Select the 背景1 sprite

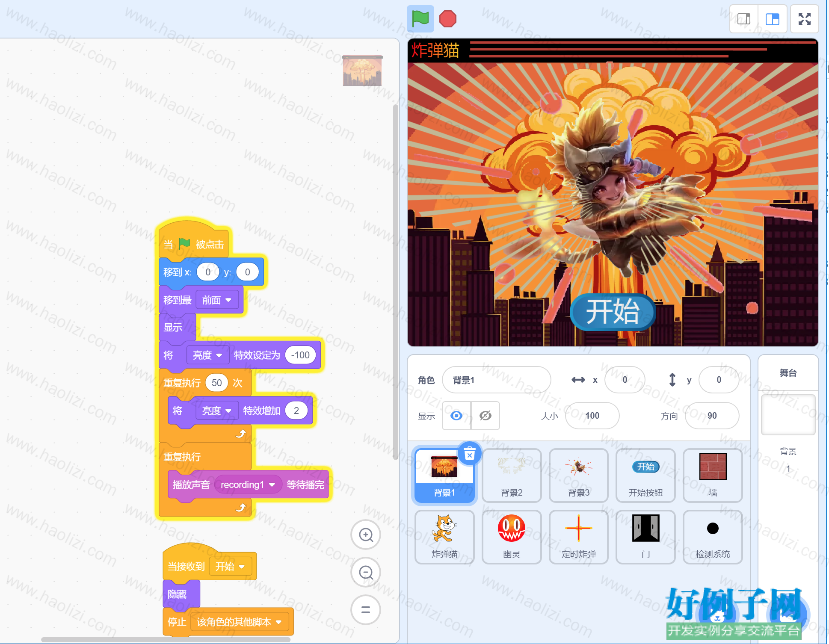point(444,475)
